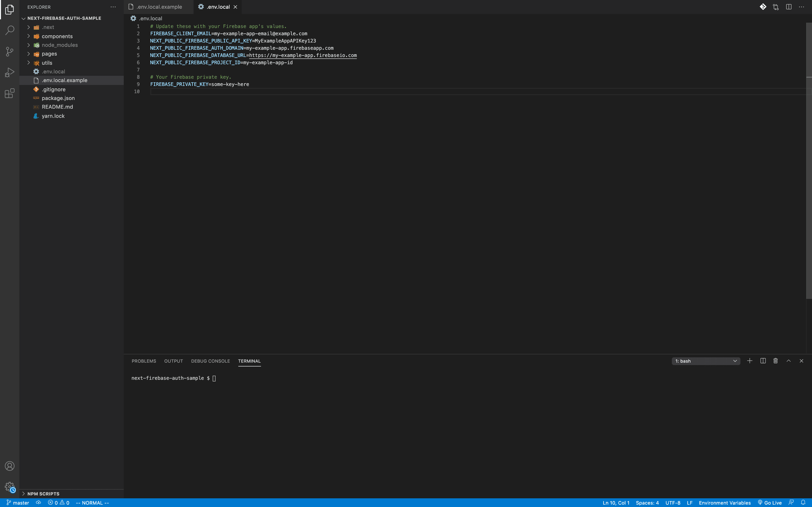
Task: Switch to the PROBLEMS tab
Action: (144, 361)
